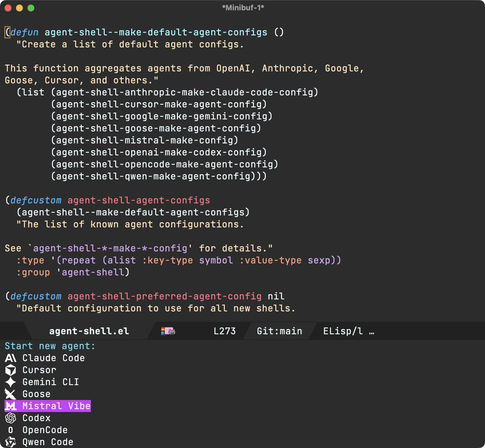Click agent-shell-cursor-make-agent-config call

pyautogui.click(x=159, y=104)
